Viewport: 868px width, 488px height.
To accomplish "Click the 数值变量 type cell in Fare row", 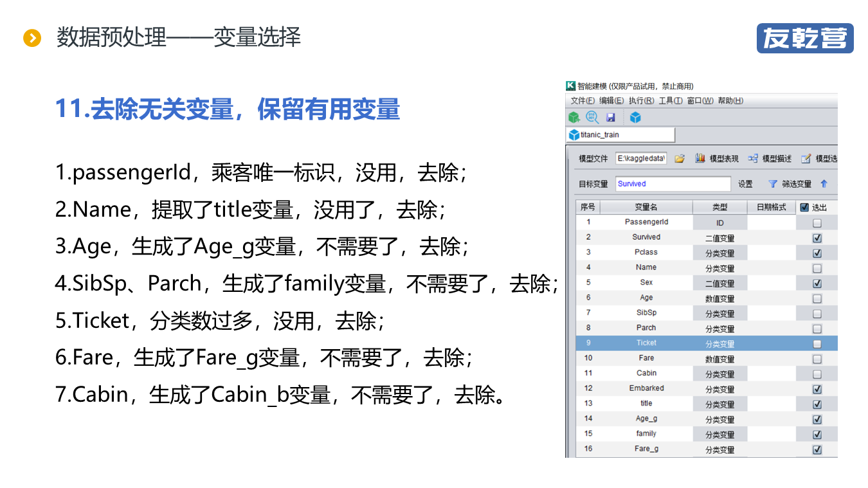I will (x=720, y=359).
